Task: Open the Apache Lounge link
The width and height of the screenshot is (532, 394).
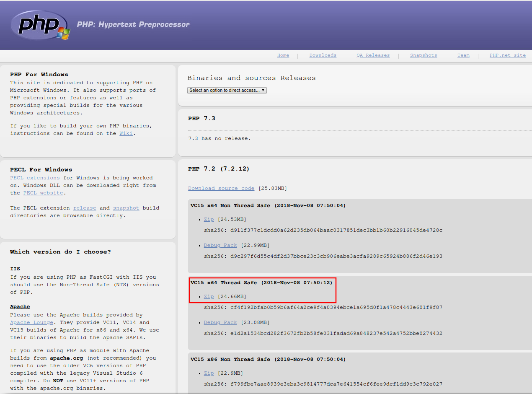Action: click(31, 322)
